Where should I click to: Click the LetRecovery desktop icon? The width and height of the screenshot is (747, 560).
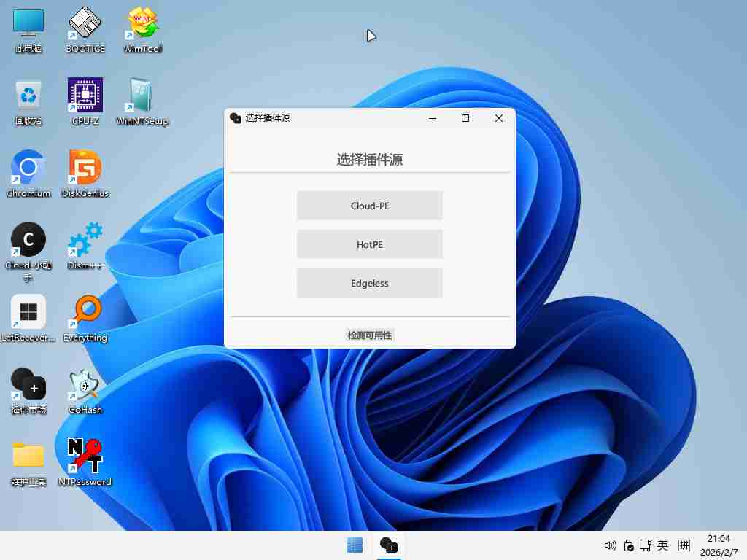pyautogui.click(x=28, y=313)
